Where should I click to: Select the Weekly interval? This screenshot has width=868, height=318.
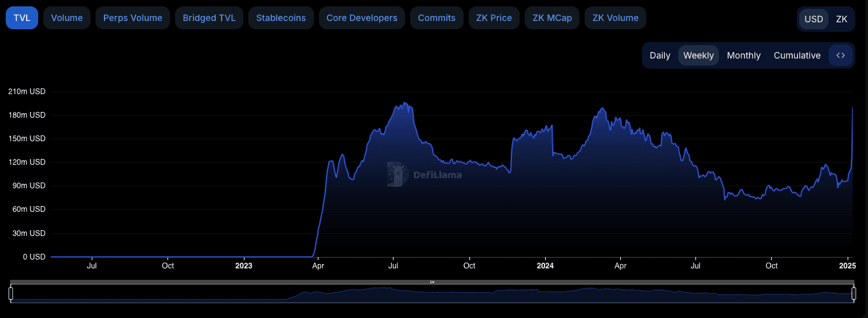pos(699,55)
